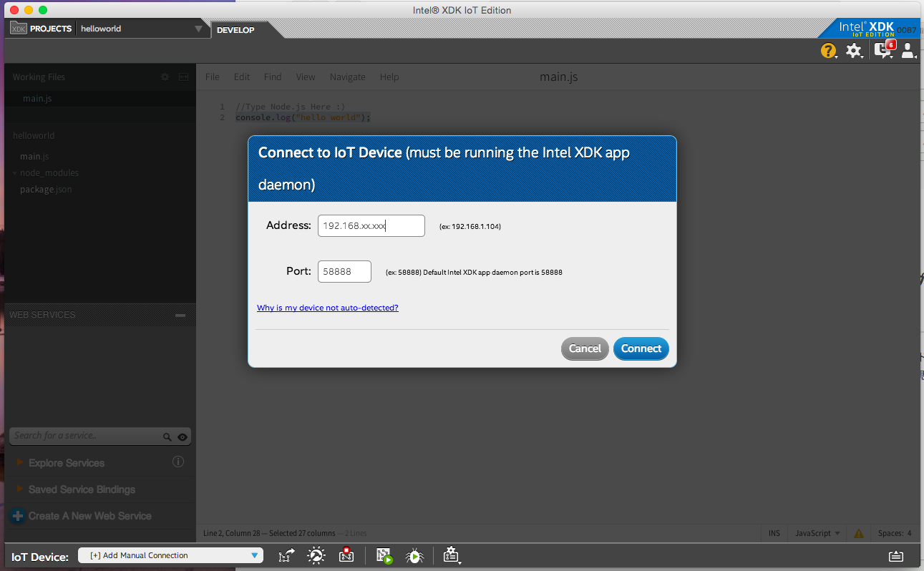Click the Connect button in the dialog
This screenshot has height=571, width=924.
point(641,348)
